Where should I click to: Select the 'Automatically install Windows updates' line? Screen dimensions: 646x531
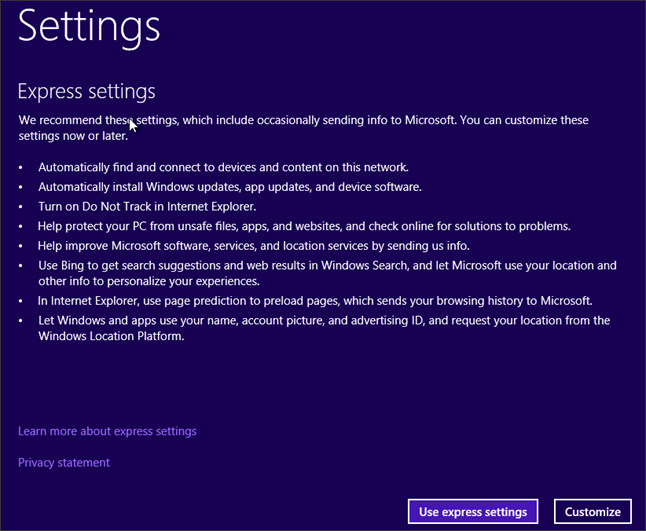229,187
